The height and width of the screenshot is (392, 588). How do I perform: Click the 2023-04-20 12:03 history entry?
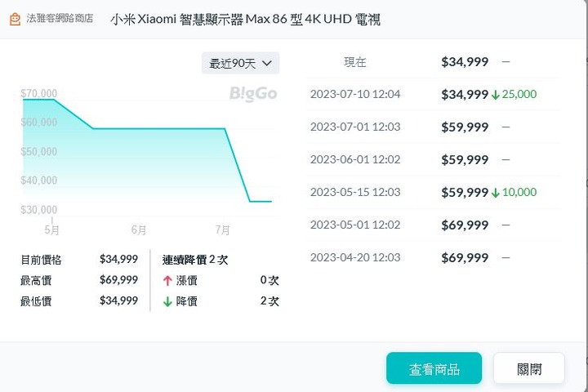433,257
